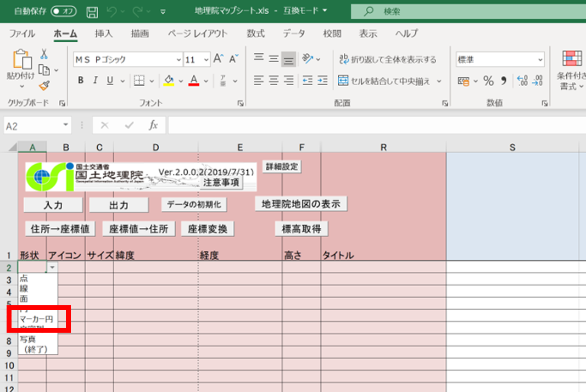Toggle wrap text option
The height and width of the screenshot is (392, 586).
pos(388,59)
